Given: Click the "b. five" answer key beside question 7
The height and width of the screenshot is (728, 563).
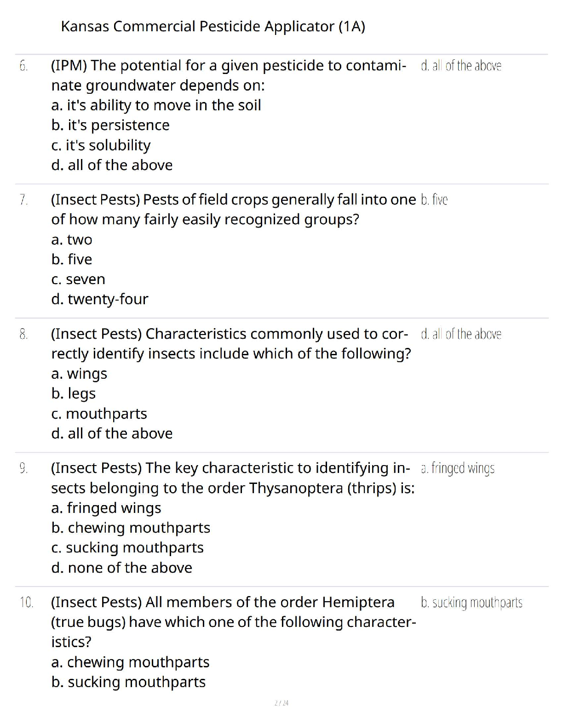Looking at the screenshot, I should [x=434, y=200].
